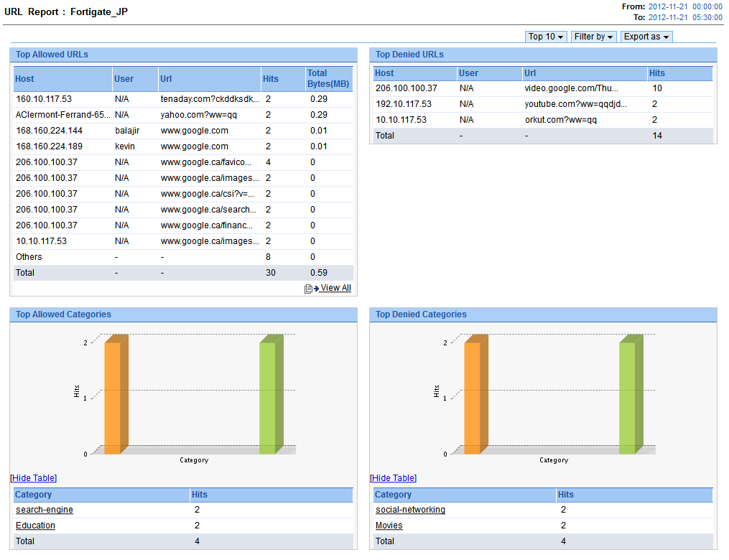Click the View All link
The image size is (729, 560).
click(x=335, y=288)
